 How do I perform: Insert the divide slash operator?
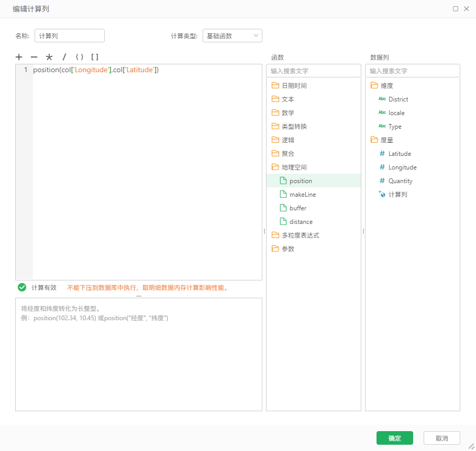(x=64, y=57)
